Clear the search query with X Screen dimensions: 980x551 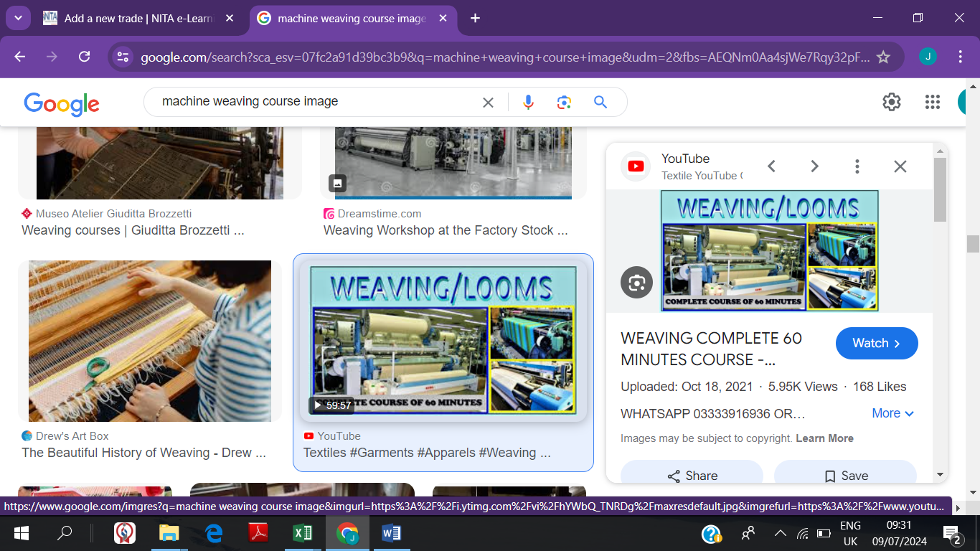tap(488, 103)
